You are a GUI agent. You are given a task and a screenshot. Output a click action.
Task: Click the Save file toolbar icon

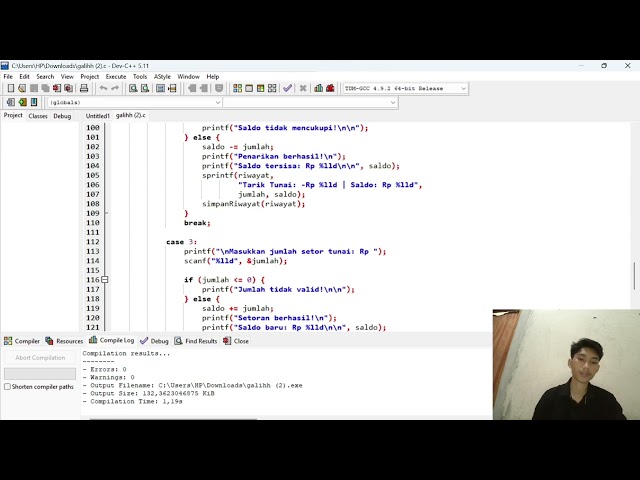pyautogui.click(x=34, y=88)
